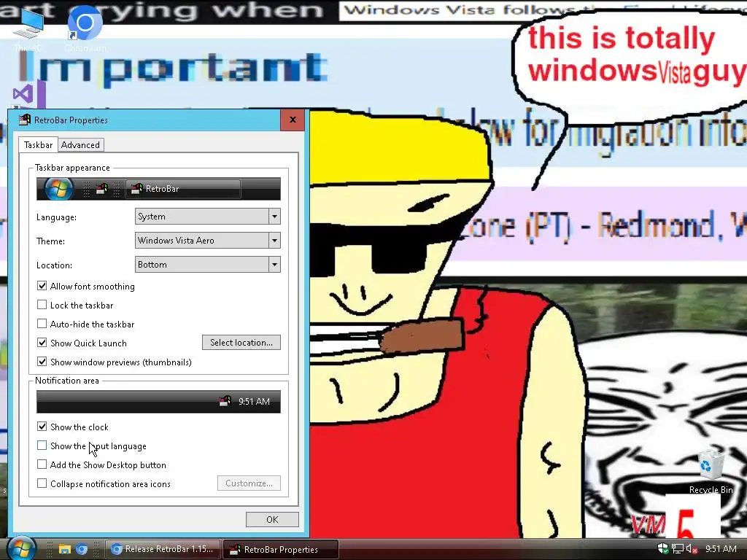747x560 pixels.
Task: Switch to the Advanced tab
Action: 80,145
